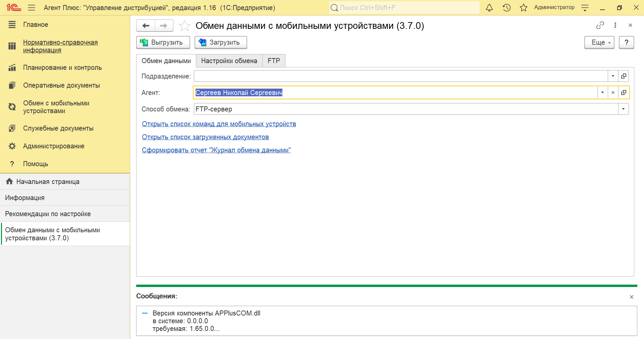Click the Служебные документы icon
This screenshot has height=339, width=644.
tap(12, 128)
